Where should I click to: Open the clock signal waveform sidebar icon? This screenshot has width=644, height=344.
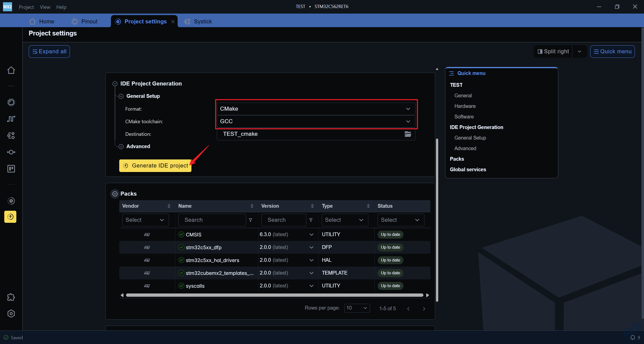(x=11, y=119)
